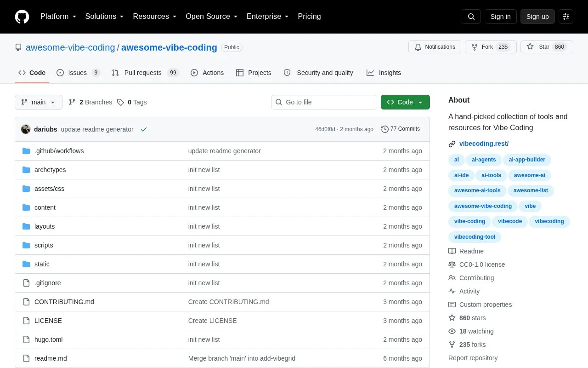
Task: Switch to the Pull requests tab
Action: (145, 73)
